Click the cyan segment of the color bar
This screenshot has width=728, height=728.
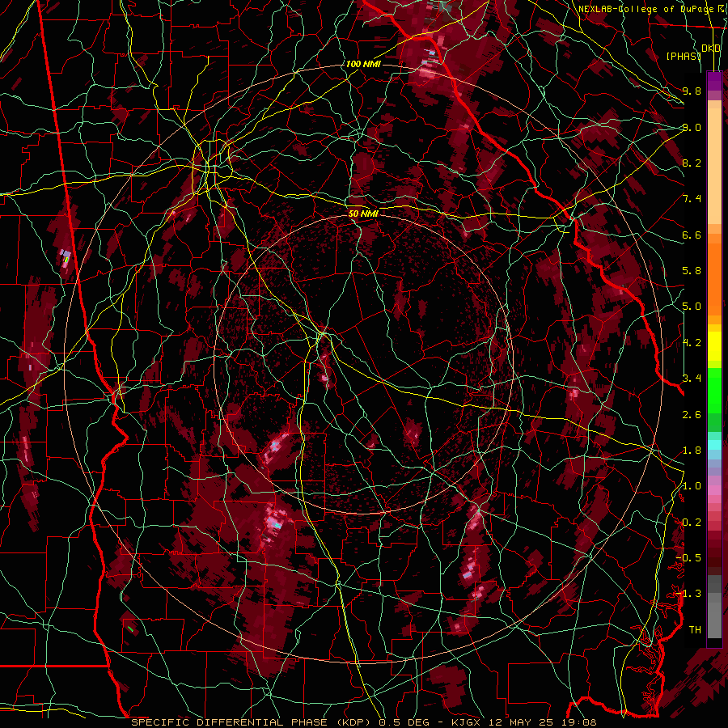[714, 445]
